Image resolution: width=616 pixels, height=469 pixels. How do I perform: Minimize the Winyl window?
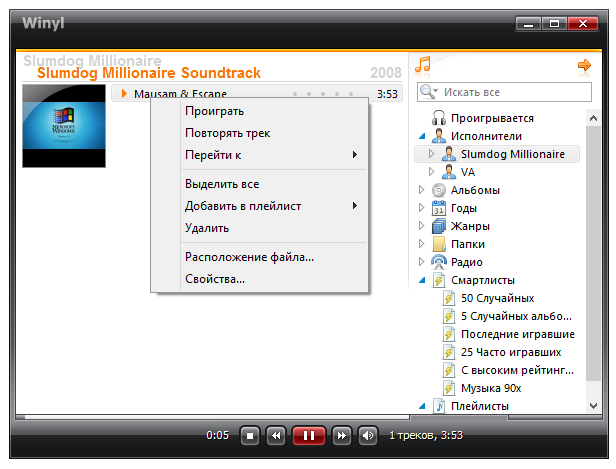pos(528,24)
